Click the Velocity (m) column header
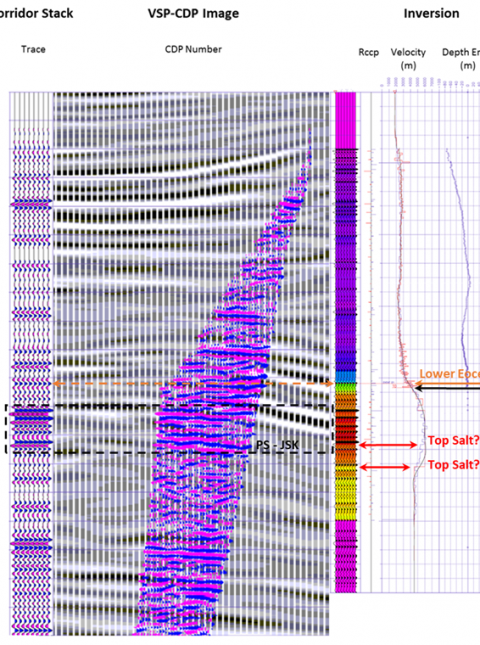The width and height of the screenshot is (480, 645). coord(408,59)
